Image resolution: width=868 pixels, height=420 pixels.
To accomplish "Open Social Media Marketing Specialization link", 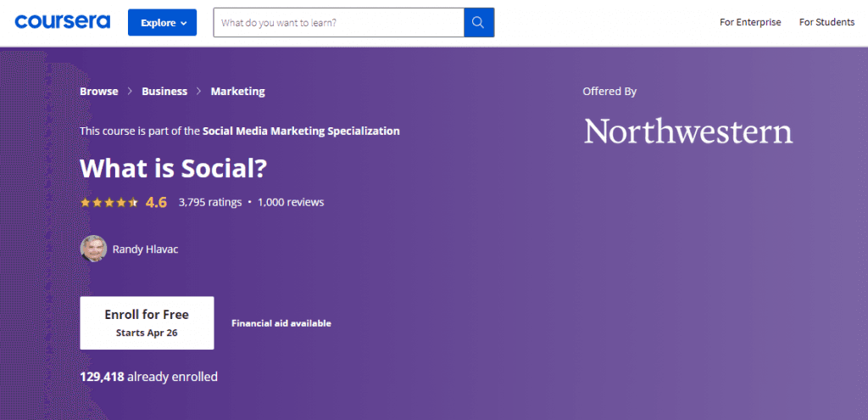I will tap(301, 132).
